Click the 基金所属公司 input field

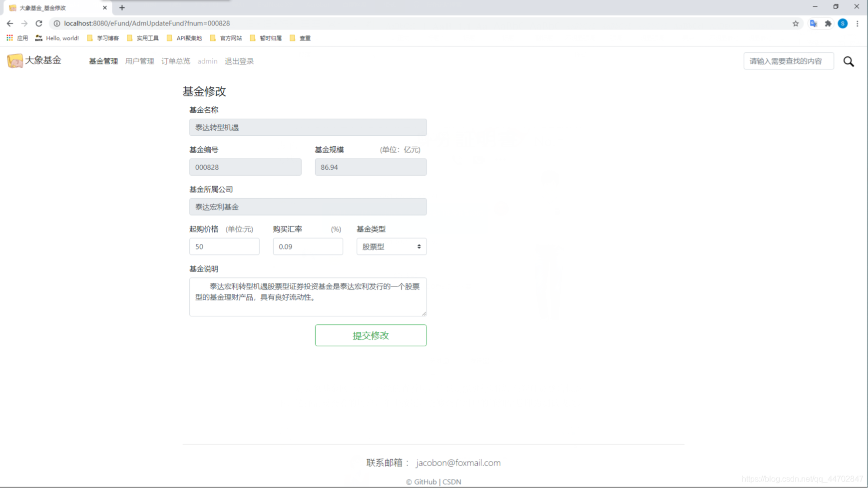click(308, 207)
